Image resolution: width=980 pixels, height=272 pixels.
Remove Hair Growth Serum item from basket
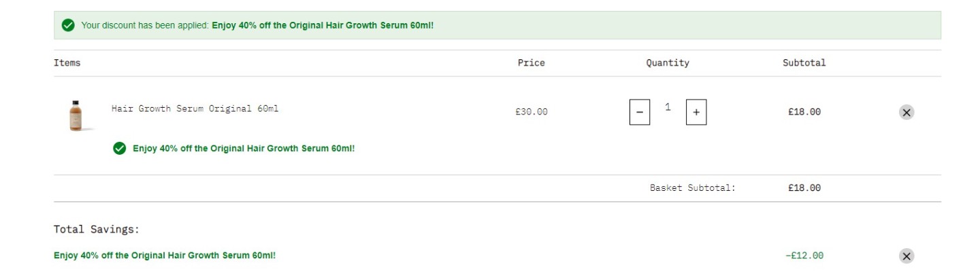pyautogui.click(x=906, y=112)
